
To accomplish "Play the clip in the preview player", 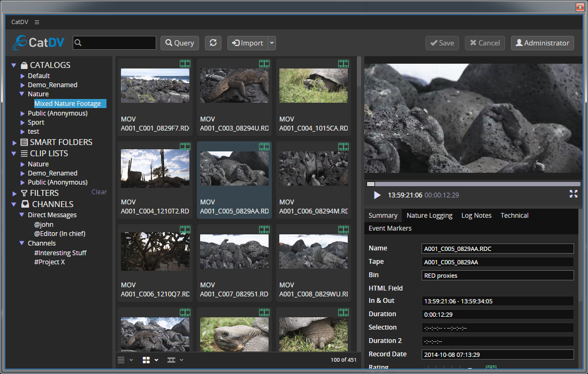I will 377,195.
